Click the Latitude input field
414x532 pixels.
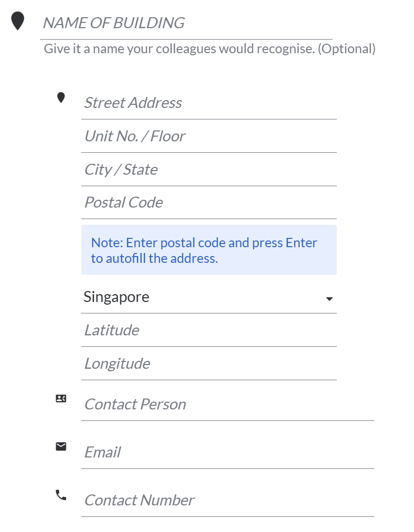coord(209,330)
